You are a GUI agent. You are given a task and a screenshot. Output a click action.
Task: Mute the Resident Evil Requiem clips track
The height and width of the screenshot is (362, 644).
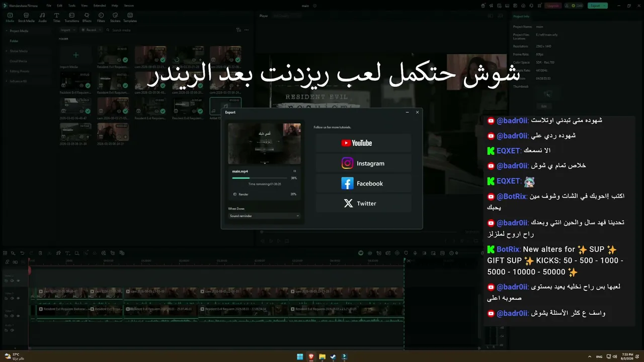[x=13, y=316]
